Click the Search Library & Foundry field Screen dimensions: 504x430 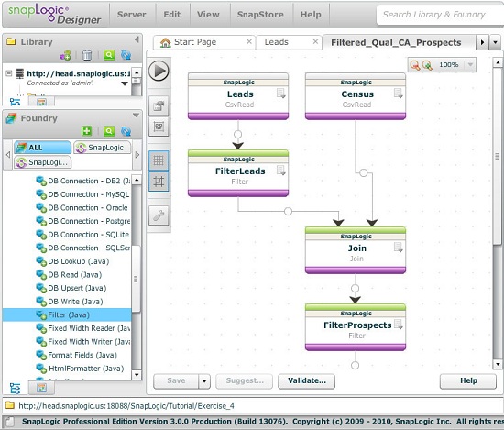click(440, 15)
